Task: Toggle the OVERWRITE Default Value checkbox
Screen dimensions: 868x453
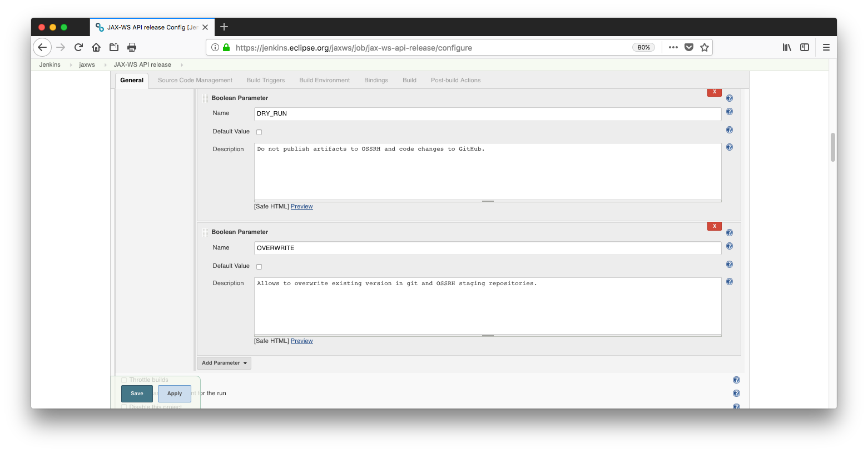Action: [x=259, y=267]
